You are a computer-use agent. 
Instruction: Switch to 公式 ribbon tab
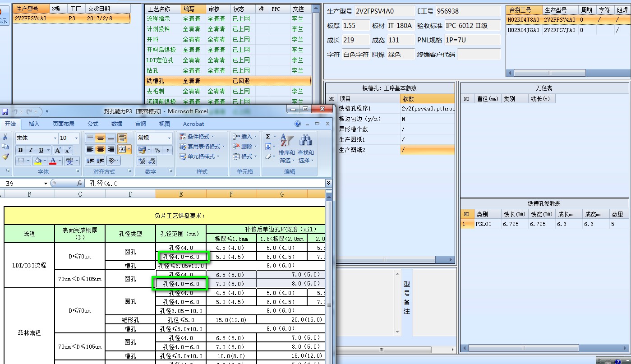[93, 124]
